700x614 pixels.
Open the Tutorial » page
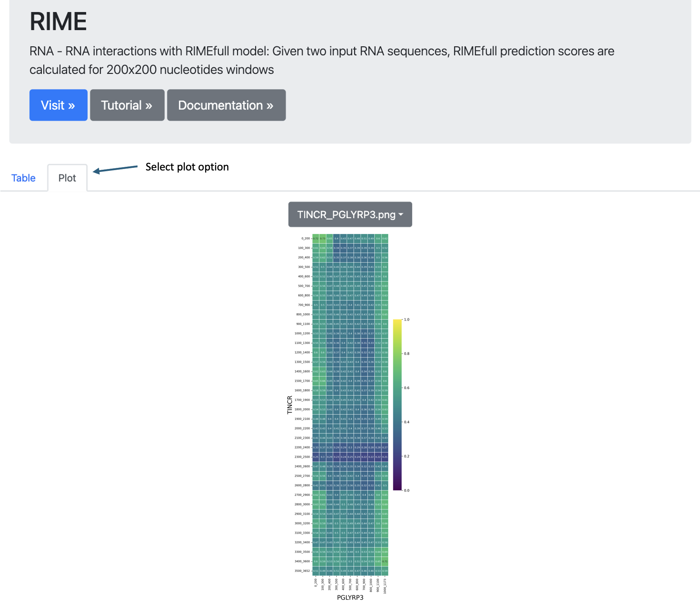(127, 105)
